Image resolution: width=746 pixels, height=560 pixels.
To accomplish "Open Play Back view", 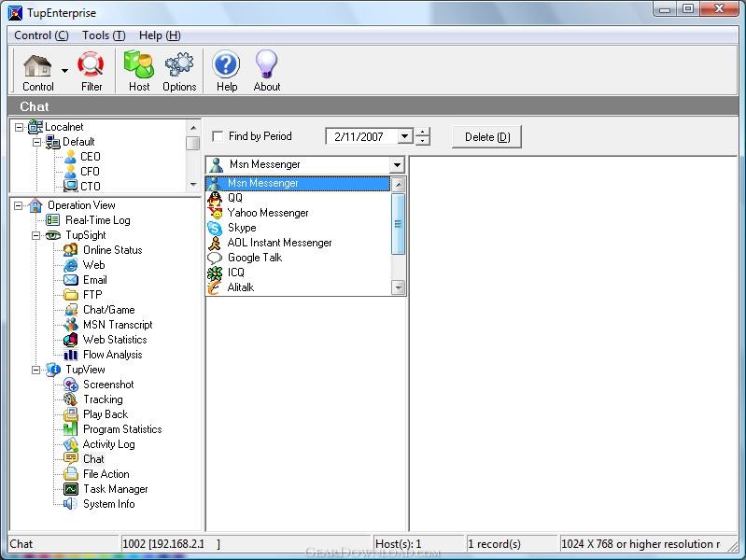I will pyautogui.click(x=106, y=414).
